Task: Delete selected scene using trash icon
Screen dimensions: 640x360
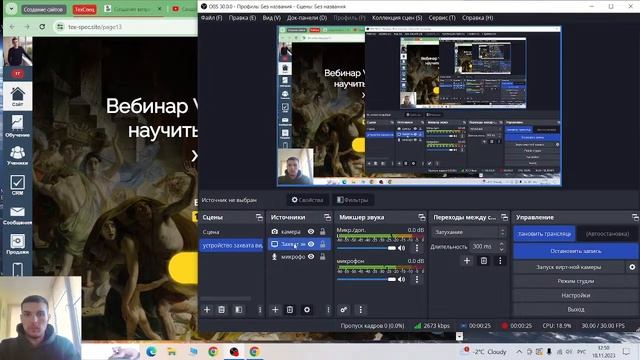Action: 222,310
